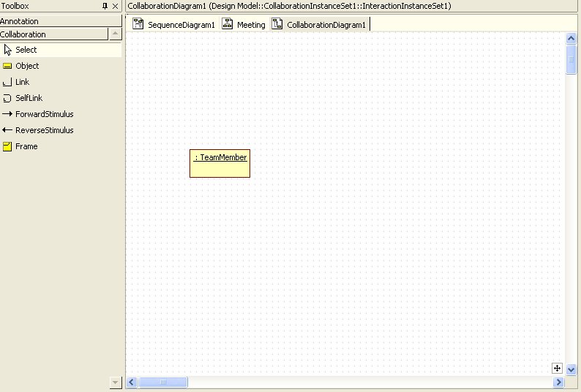The height and width of the screenshot is (392, 581).
Task: Select the ForwardStimulus arrow icon
Action: (x=7, y=114)
